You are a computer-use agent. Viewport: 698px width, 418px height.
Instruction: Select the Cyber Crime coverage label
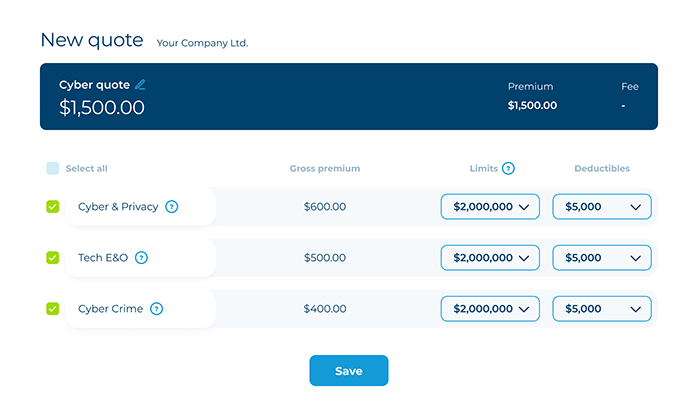click(110, 308)
